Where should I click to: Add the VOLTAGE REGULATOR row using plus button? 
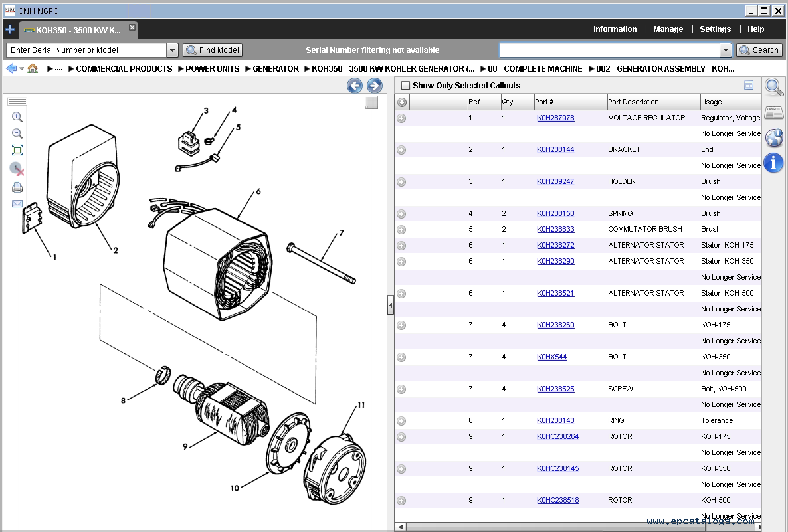401,118
